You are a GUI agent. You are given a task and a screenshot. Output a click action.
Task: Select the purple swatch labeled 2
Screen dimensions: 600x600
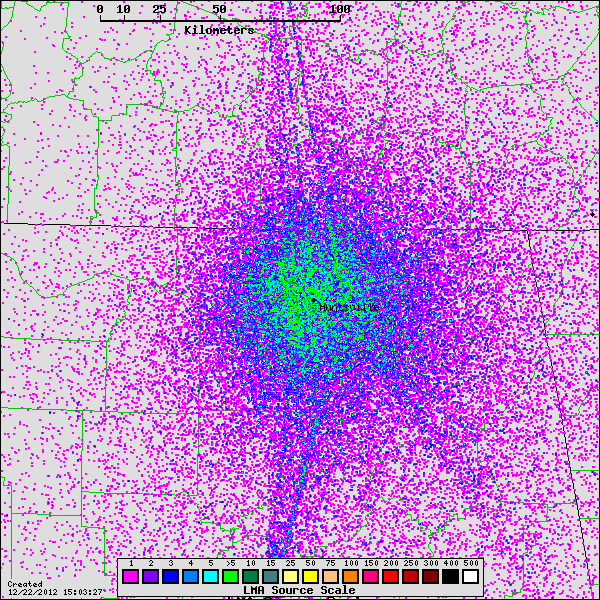coord(150,577)
